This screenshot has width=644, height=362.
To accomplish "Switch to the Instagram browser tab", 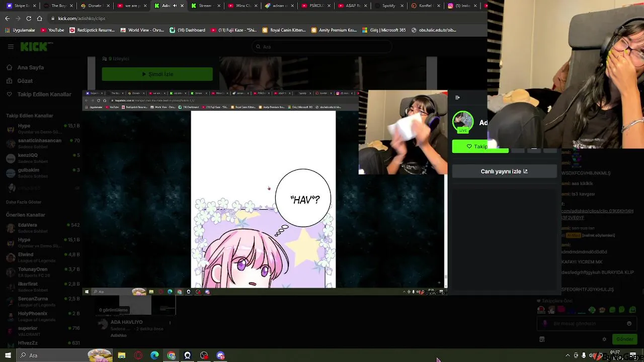I will point(461,6).
